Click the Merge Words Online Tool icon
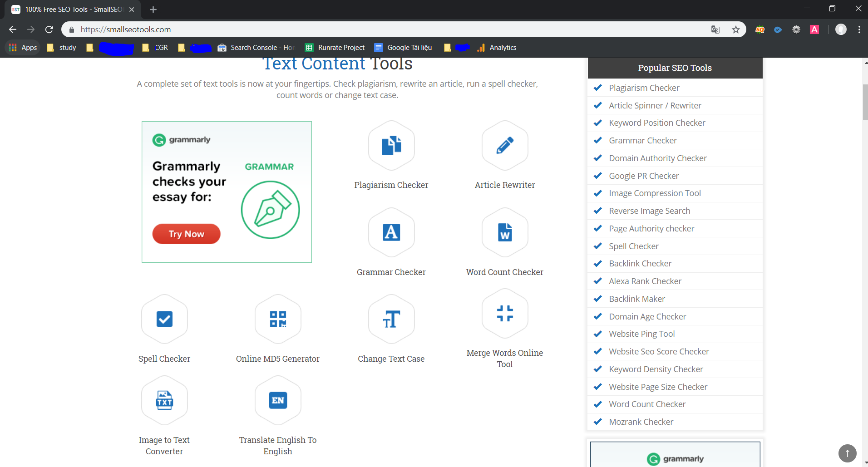868x467 pixels. click(505, 313)
